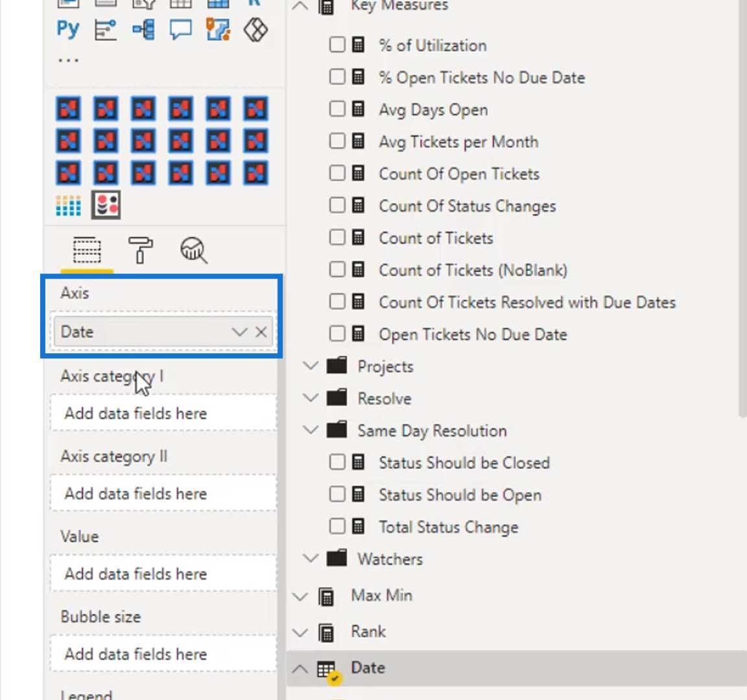This screenshot has height=700, width=747.
Task: Open the get more visuals ellipsis
Action: click(x=69, y=60)
